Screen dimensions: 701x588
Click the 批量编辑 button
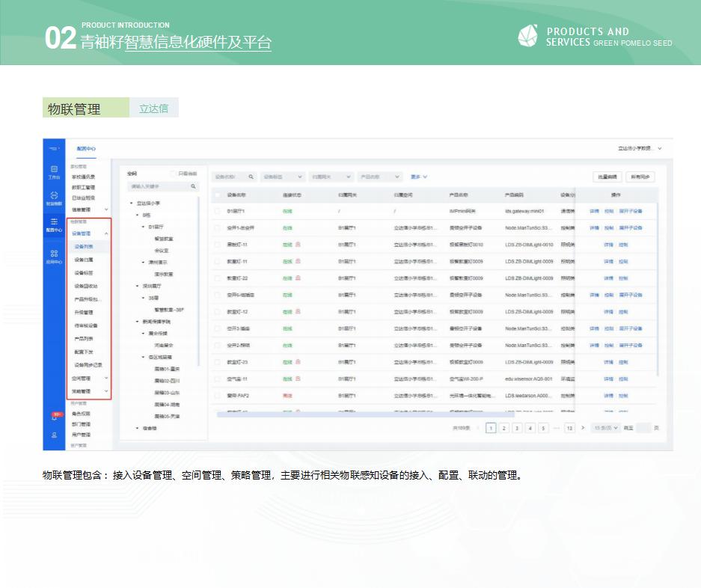point(606,177)
